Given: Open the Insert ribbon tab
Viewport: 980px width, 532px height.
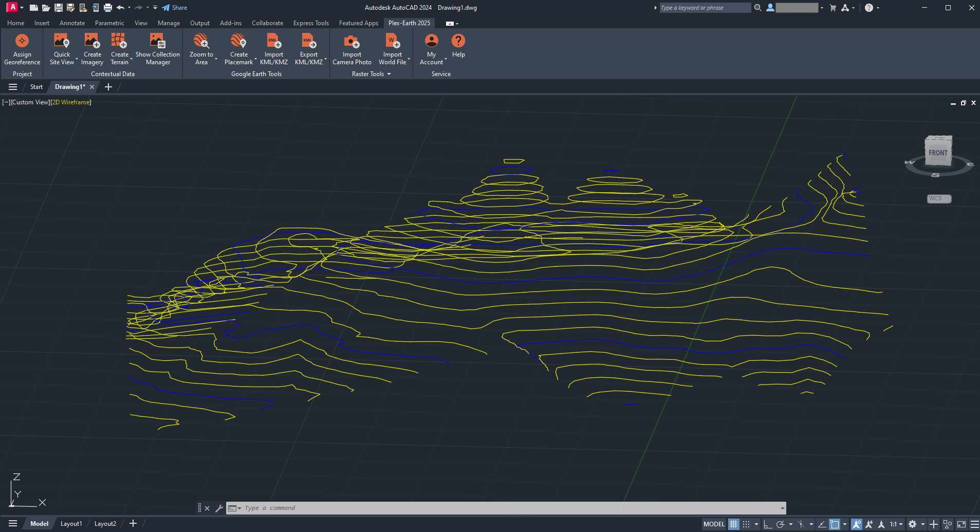Looking at the screenshot, I should [42, 23].
